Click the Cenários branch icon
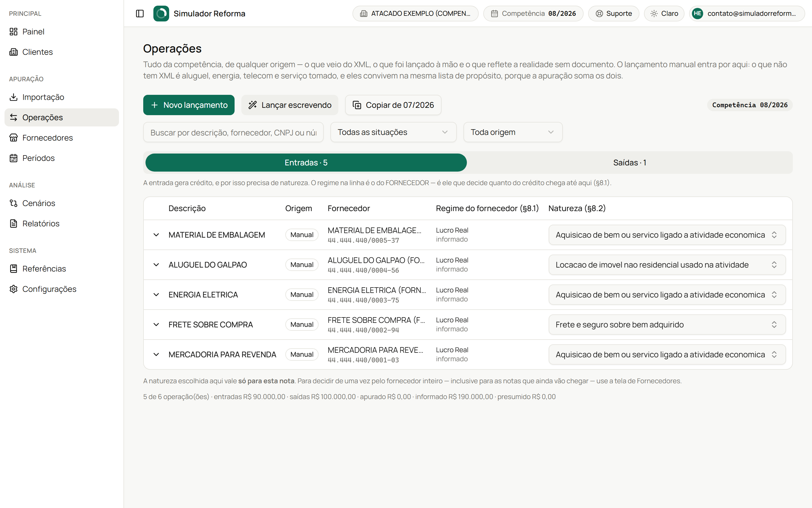The width and height of the screenshot is (812, 508). [x=14, y=203]
